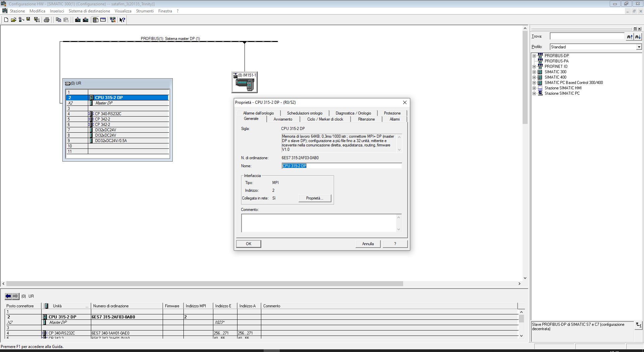Switch to the Protezione tab
Screen dimensions: 644x352
click(392, 113)
